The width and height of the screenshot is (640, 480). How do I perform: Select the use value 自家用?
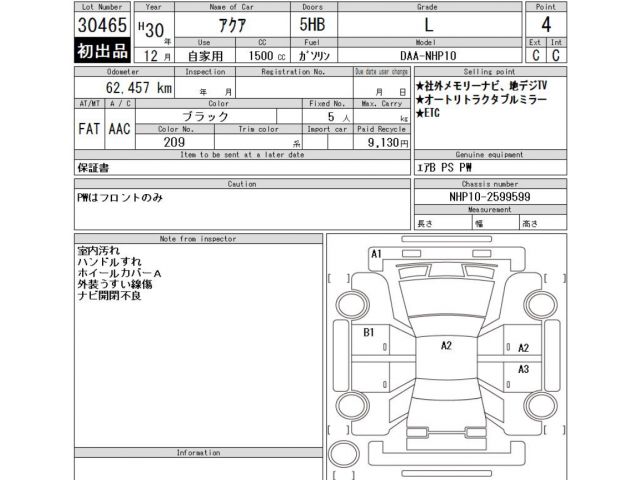click(x=205, y=56)
